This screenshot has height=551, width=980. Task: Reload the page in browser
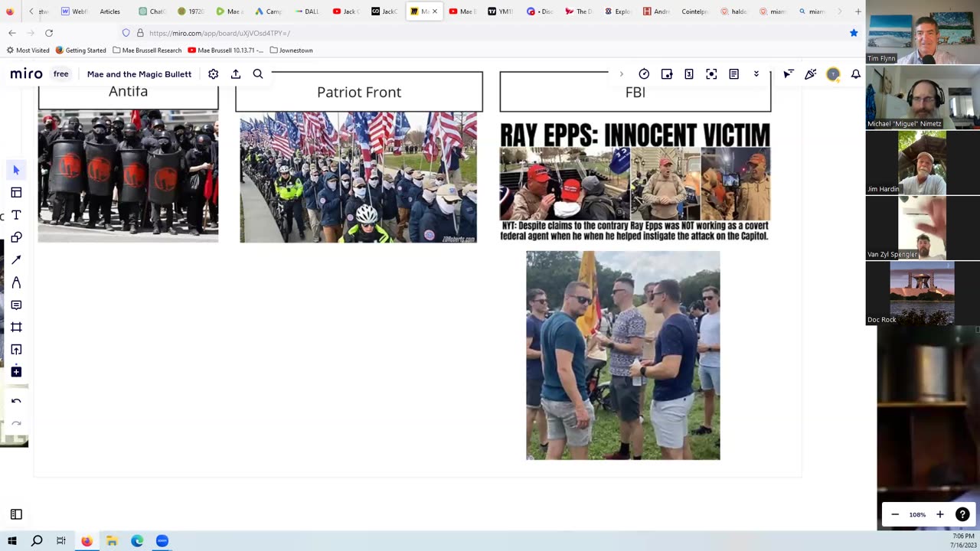pyautogui.click(x=49, y=33)
